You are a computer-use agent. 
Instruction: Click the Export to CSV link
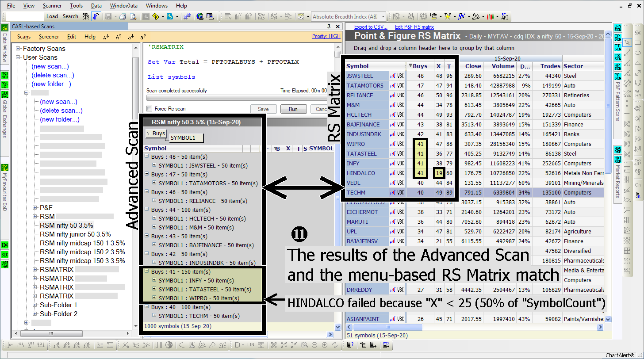371,27
